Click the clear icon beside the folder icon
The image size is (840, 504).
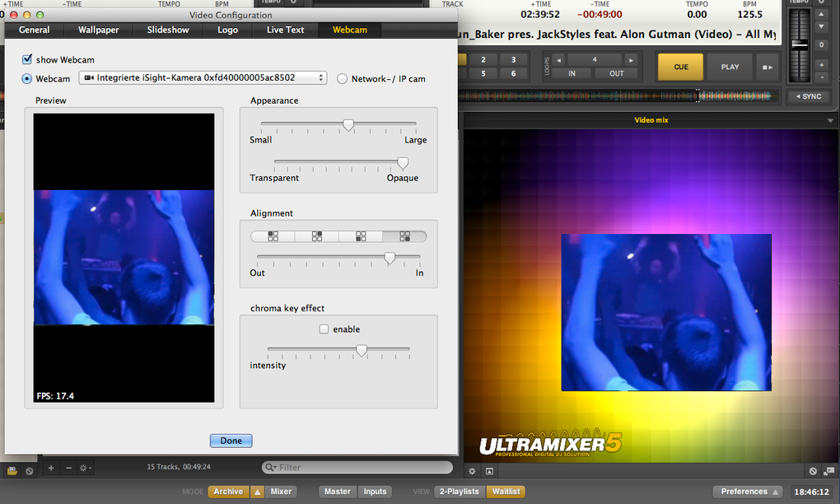(x=30, y=471)
